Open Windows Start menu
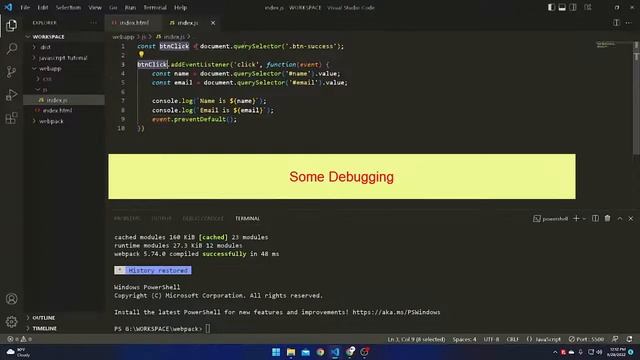Viewport: 640px width, 360px height. 276,352
